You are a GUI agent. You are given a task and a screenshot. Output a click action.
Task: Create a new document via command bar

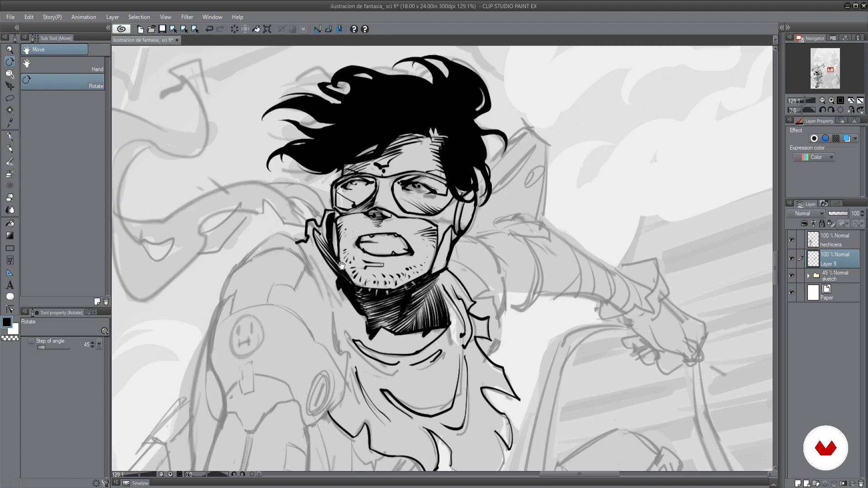[x=141, y=29]
